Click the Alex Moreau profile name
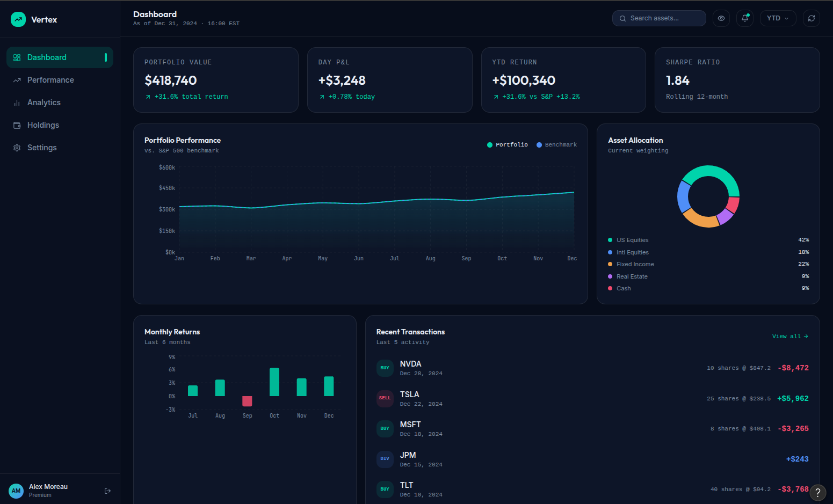Screen dimensions: 833x504 pyautogui.click(x=48, y=487)
